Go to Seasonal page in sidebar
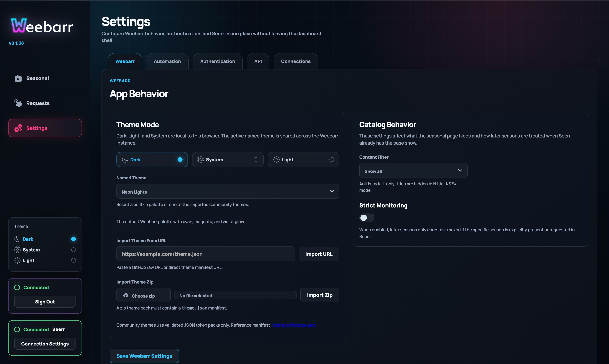609x364 pixels. click(45, 79)
